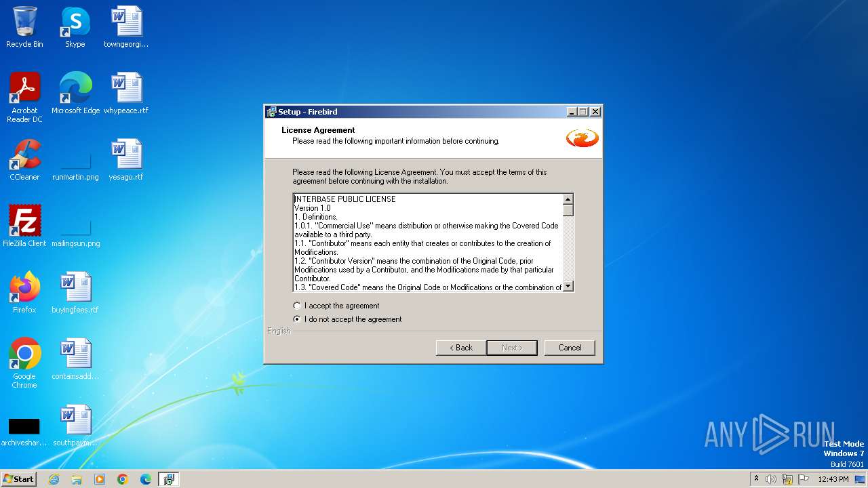Click the "INTERBASE PUBLIC LICENSE" line
The image size is (868, 488).
click(x=345, y=199)
